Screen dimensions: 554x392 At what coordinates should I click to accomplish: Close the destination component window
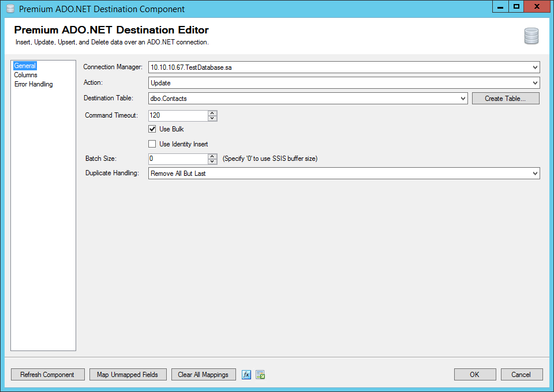[x=537, y=7]
